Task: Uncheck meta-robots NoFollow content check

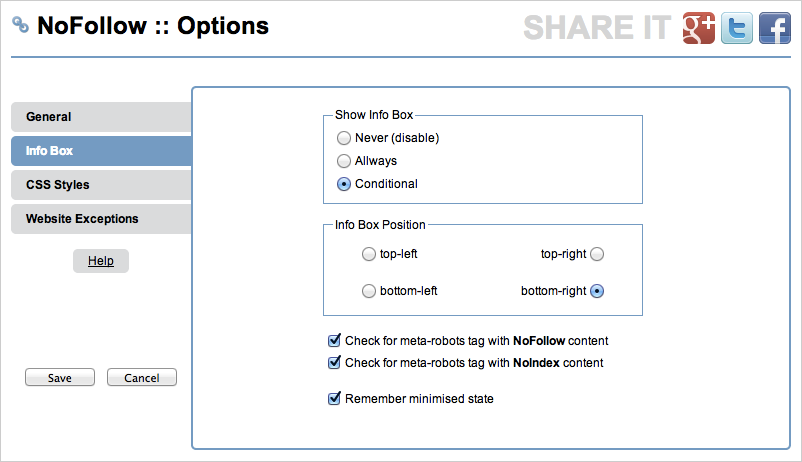Action: pyautogui.click(x=334, y=341)
